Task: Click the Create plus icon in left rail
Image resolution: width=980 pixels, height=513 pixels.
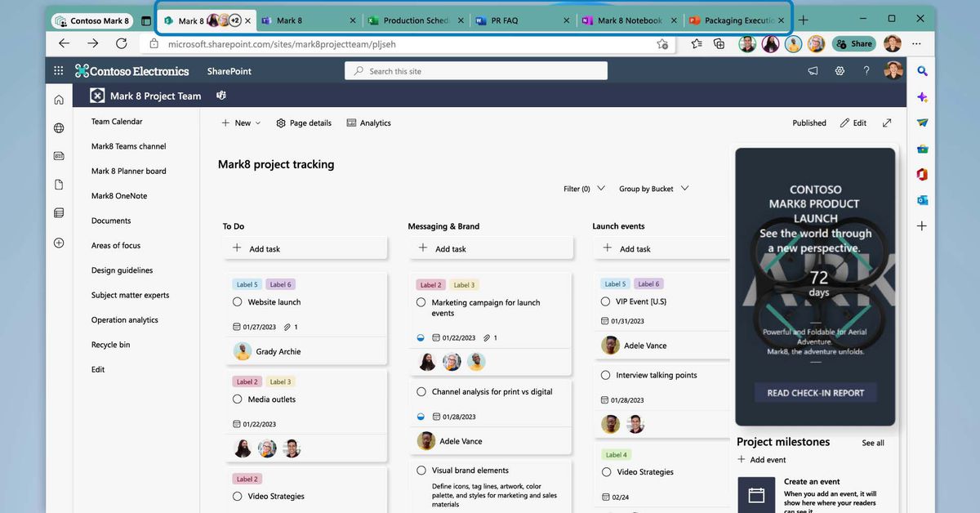Action: pyautogui.click(x=59, y=243)
